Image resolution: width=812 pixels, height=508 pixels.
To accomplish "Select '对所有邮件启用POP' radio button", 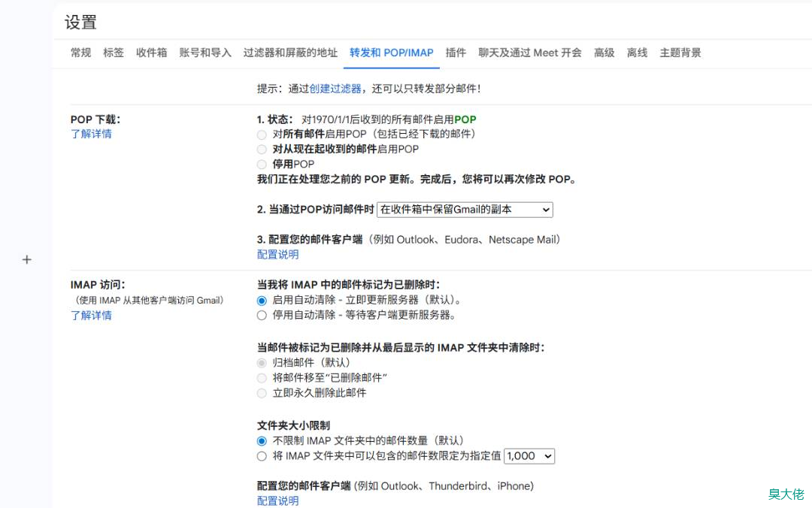I will click(262, 135).
